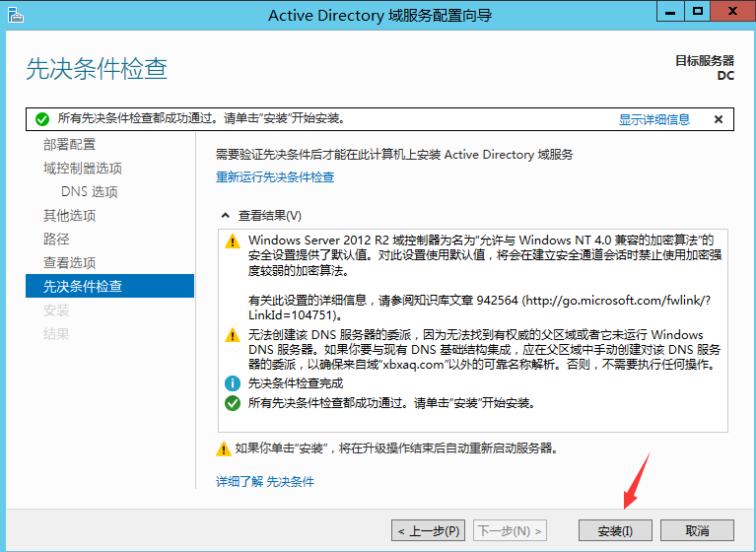Image resolution: width=756 pixels, height=552 pixels.
Task: Click 重新运行先决条件检查 link
Action: (x=275, y=176)
